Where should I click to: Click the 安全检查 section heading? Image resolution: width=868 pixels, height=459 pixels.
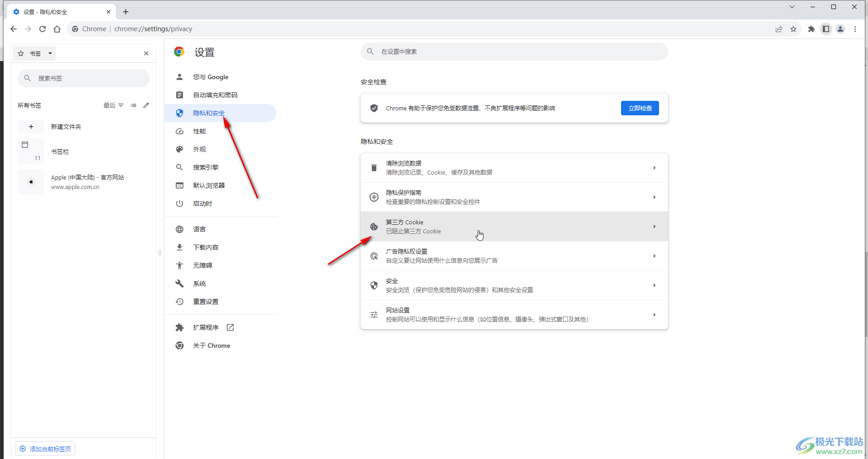pos(374,82)
